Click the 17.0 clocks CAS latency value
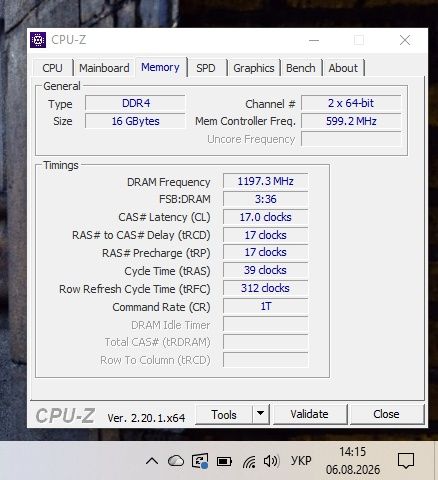 [265, 217]
